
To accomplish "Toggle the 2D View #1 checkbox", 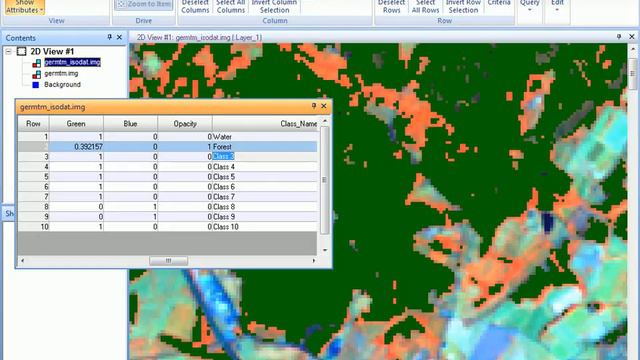I will tap(22, 51).
